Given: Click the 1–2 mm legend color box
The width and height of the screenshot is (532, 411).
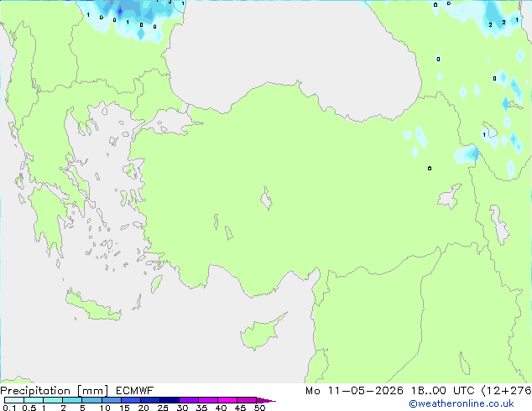Looking at the screenshot, I should click(53, 400).
